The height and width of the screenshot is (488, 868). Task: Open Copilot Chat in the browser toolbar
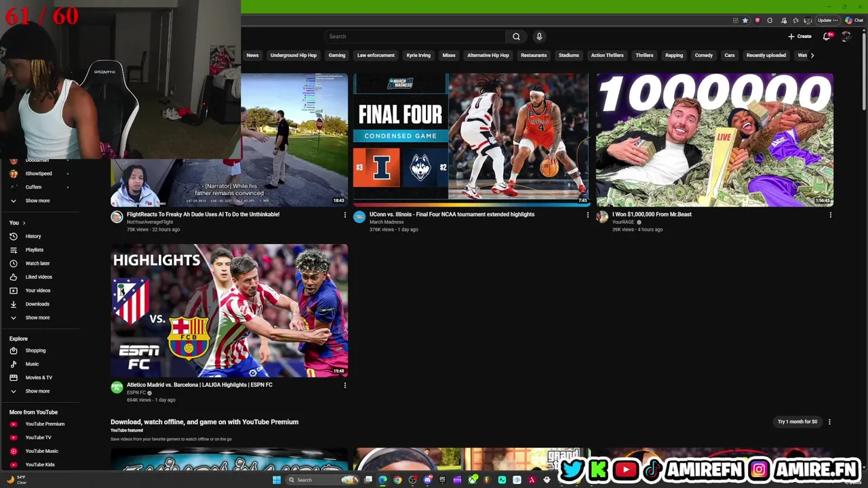point(854,20)
